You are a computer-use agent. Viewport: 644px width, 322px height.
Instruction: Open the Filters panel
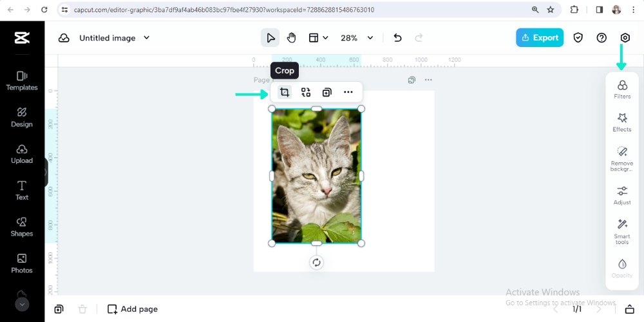pos(622,90)
